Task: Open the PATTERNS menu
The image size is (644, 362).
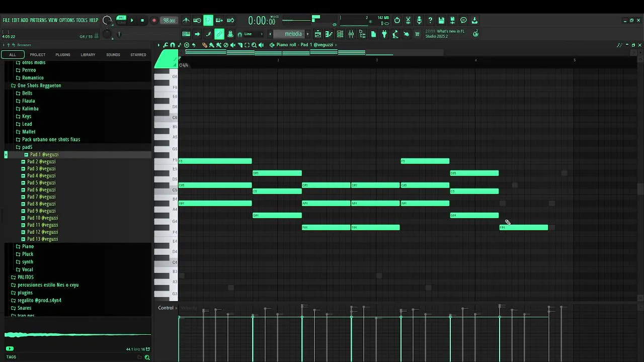Action: (38, 20)
